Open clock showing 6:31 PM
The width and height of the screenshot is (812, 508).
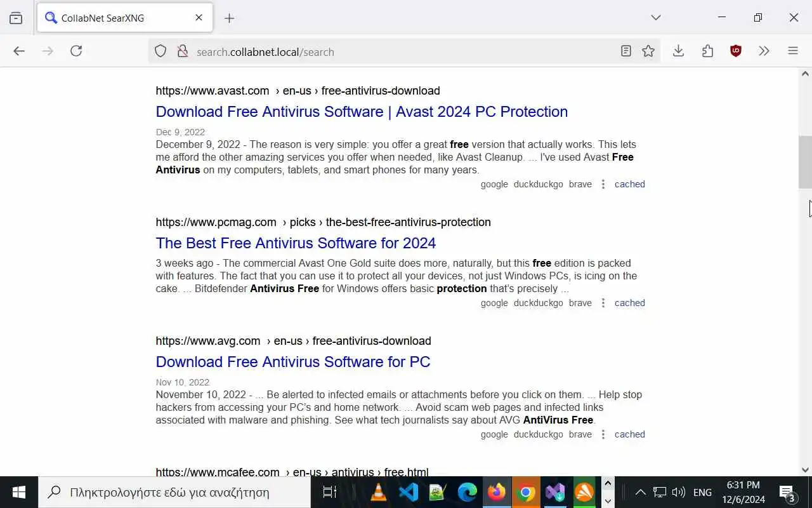[x=743, y=492]
